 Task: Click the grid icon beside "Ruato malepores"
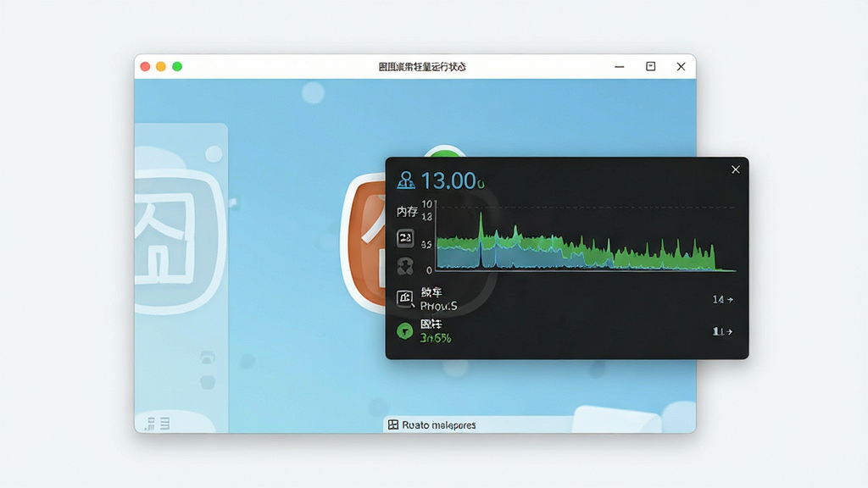393,425
